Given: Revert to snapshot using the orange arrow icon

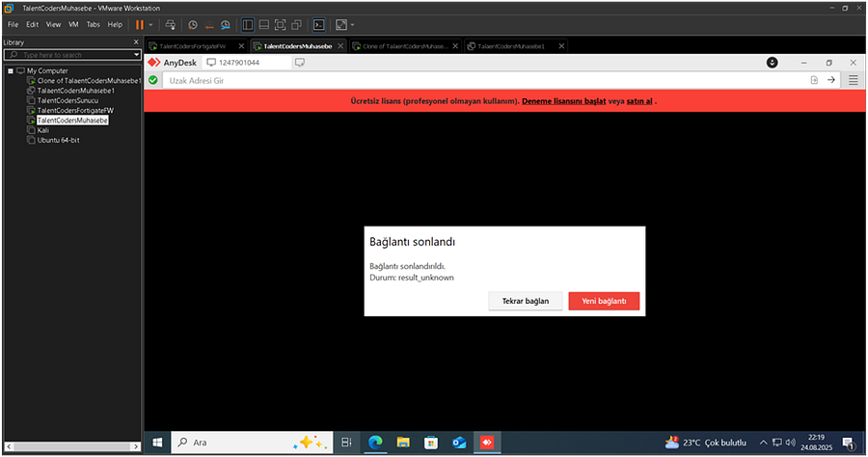Looking at the screenshot, I should pyautogui.click(x=209, y=25).
